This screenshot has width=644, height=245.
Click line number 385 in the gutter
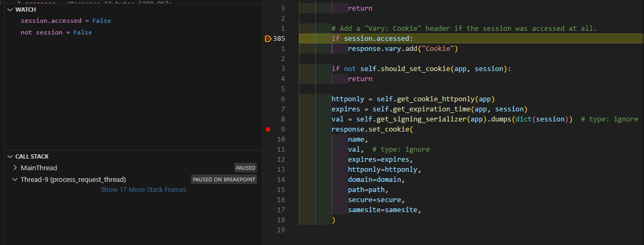coord(279,38)
